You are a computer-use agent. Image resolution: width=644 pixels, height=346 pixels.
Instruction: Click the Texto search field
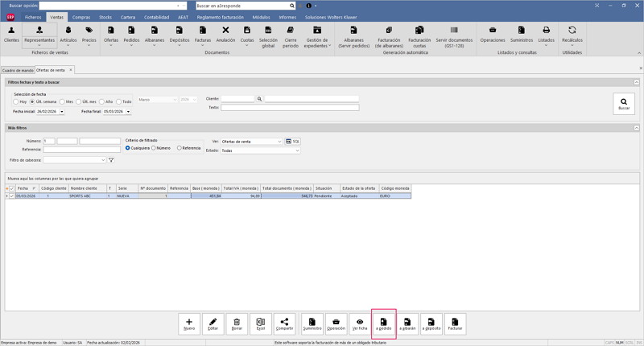(x=290, y=108)
